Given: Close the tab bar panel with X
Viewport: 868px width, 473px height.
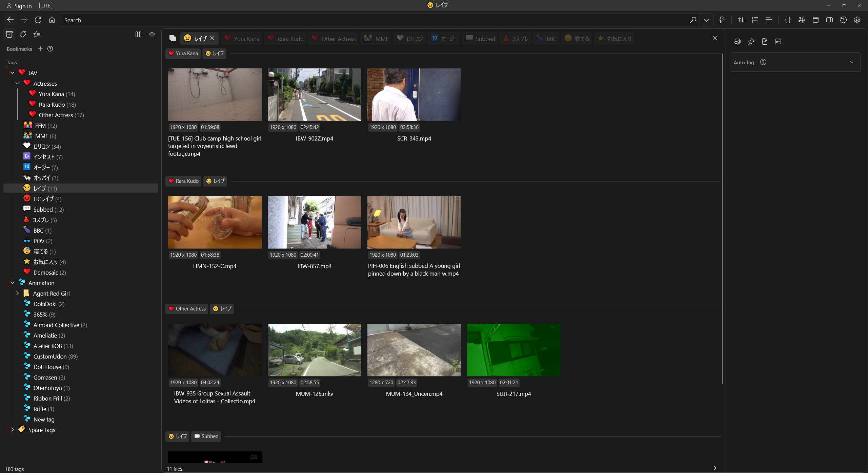Looking at the screenshot, I should (715, 38).
